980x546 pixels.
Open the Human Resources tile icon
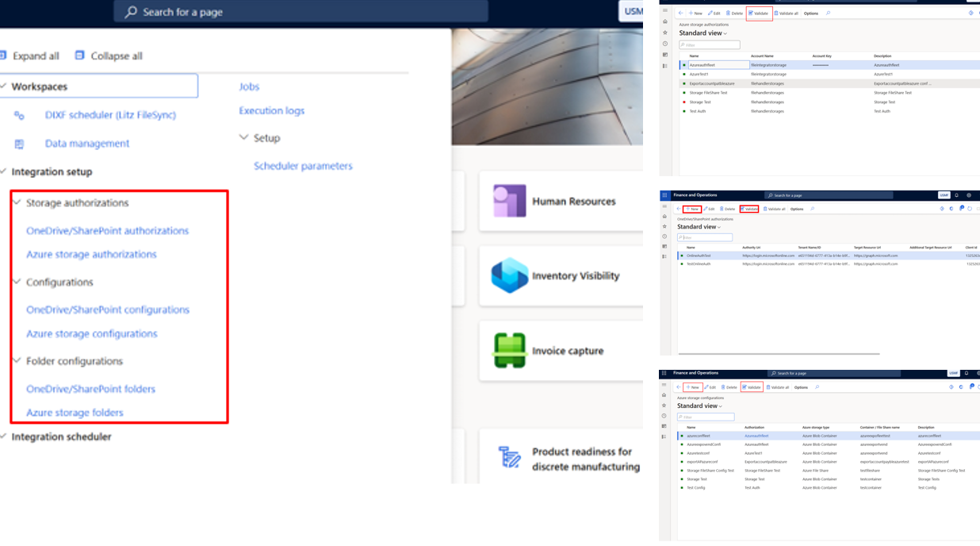509,201
